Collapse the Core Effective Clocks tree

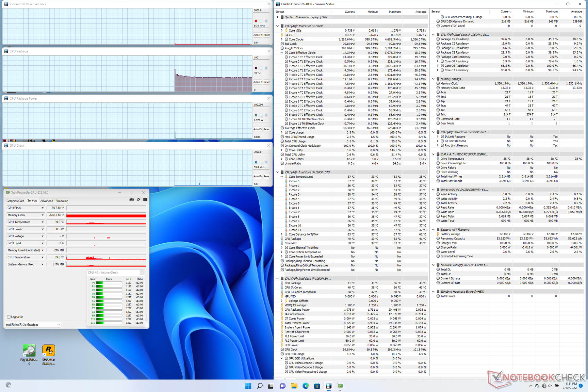coord(282,53)
